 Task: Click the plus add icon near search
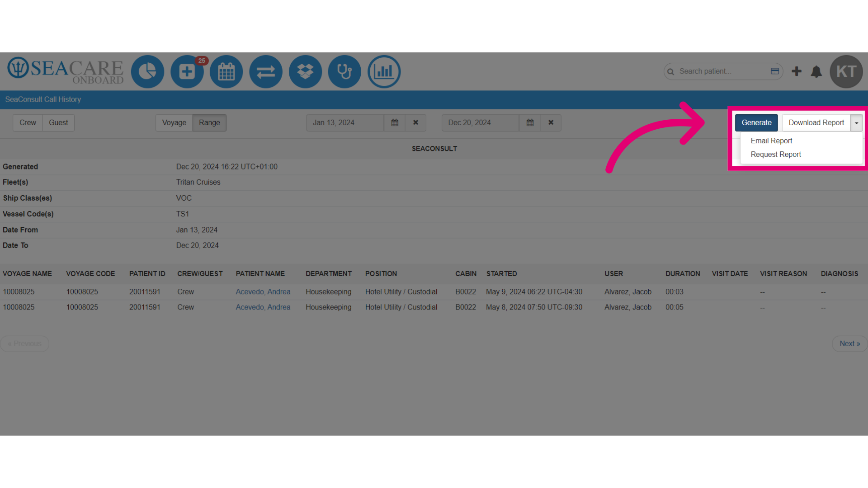(x=797, y=71)
